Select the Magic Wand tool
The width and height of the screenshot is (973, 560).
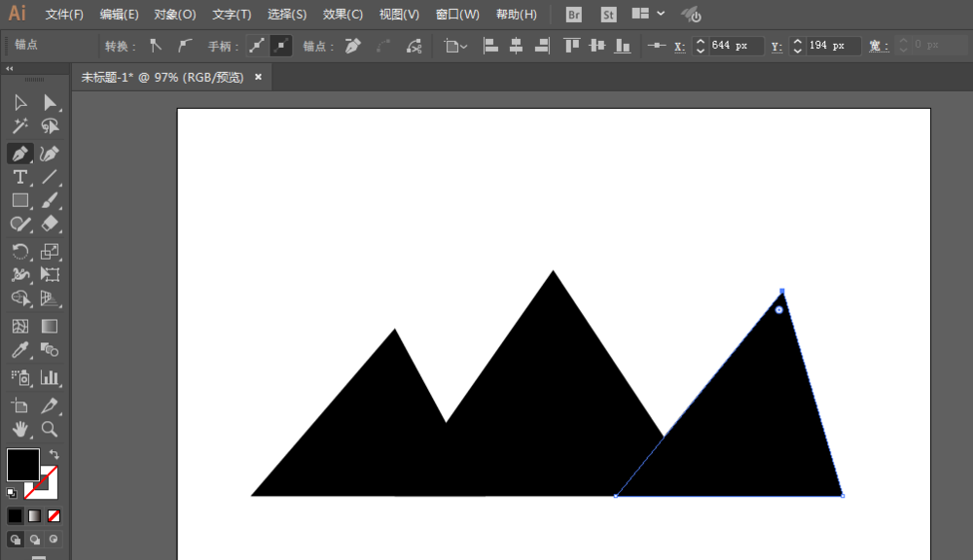19,124
